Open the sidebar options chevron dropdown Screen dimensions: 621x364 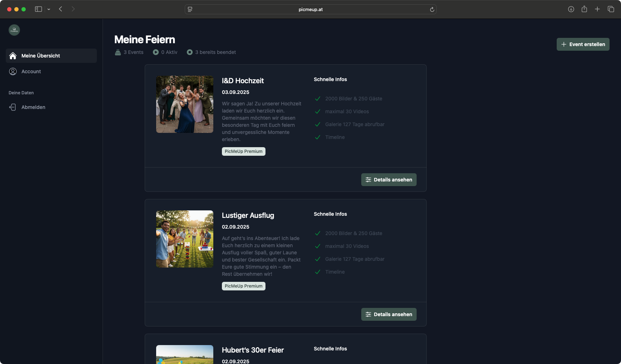click(49, 9)
